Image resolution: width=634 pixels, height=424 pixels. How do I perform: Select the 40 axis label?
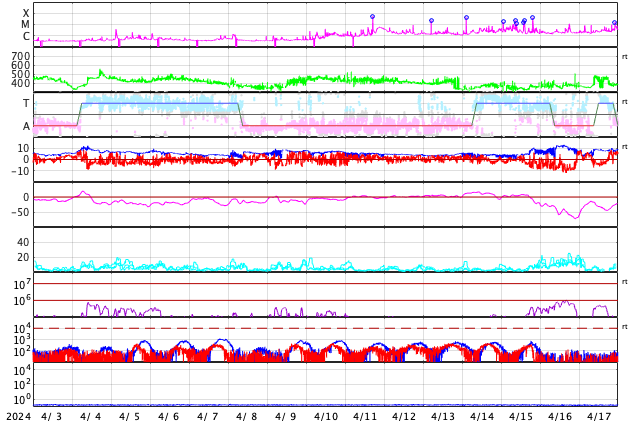click(23, 242)
